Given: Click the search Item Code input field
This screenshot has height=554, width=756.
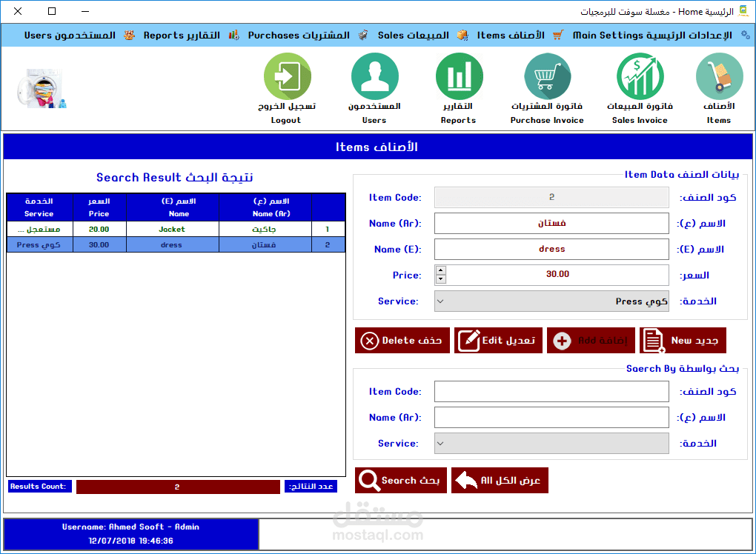Looking at the screenshot, I should click(x=551, y=391).
